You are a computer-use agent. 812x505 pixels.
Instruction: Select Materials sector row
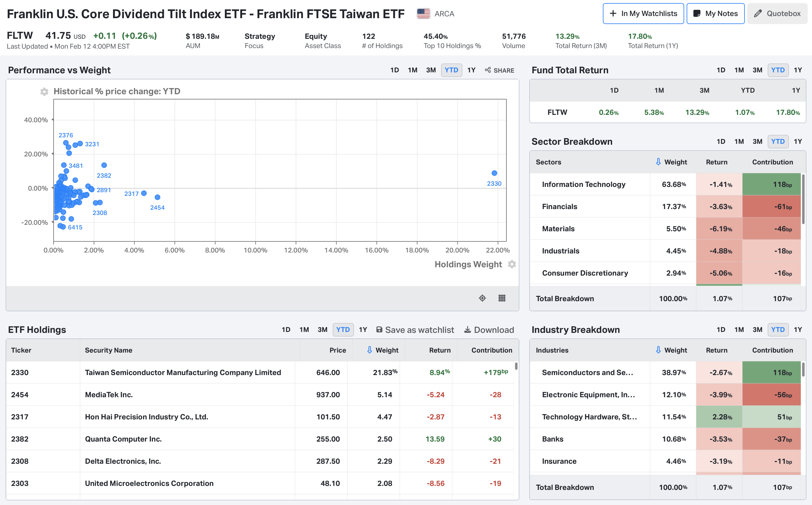click(665, 229)
